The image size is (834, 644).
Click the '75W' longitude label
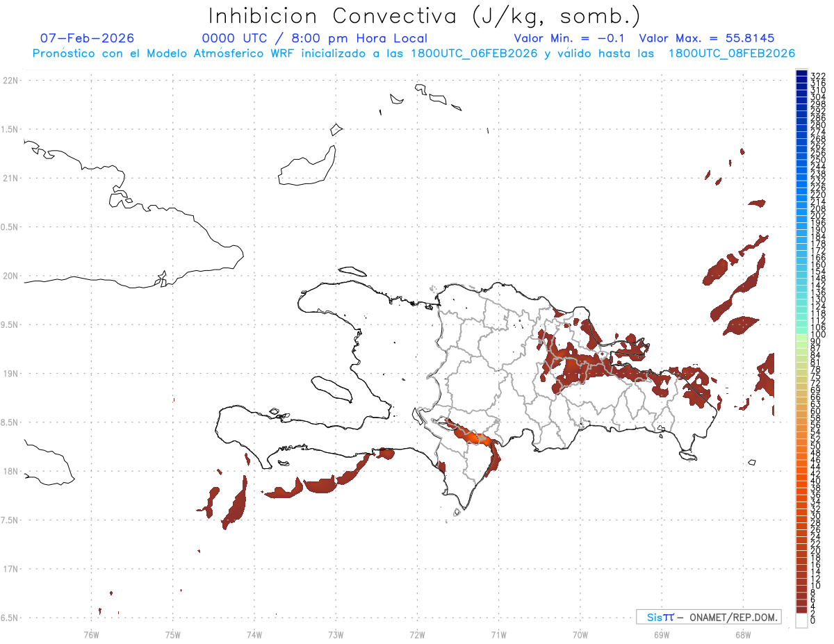[173, 634]
